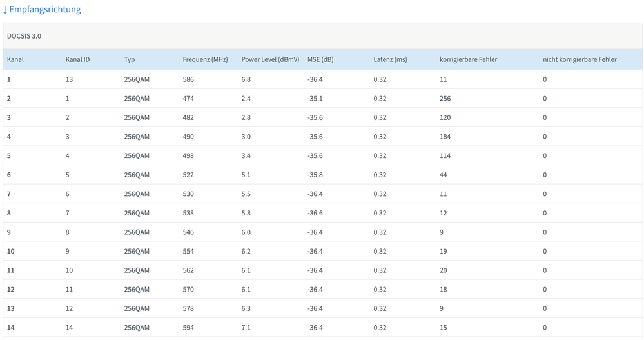Select the nicht korrigierbare Fehler header
The width and height of the screenshot is (644, 340).
tap(580, 59)
